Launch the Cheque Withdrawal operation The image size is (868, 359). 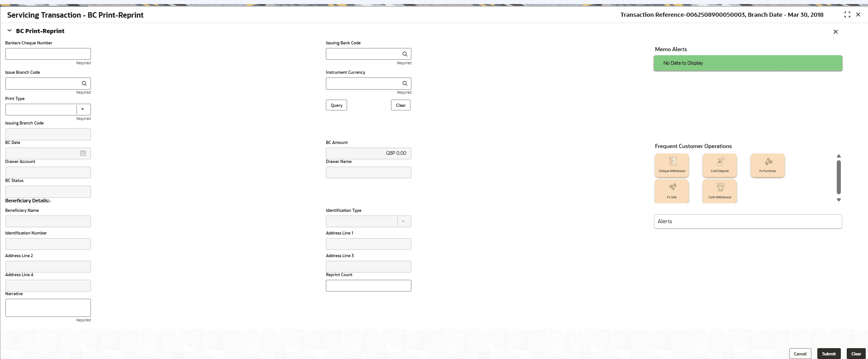coord(672,165)
